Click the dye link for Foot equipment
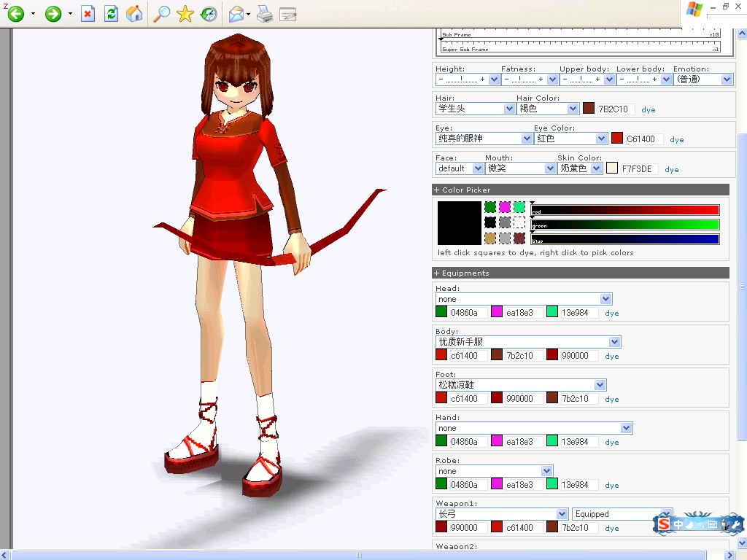Image resolution: width=747 pixels, height=560 pixels. [x=612, y=399]
